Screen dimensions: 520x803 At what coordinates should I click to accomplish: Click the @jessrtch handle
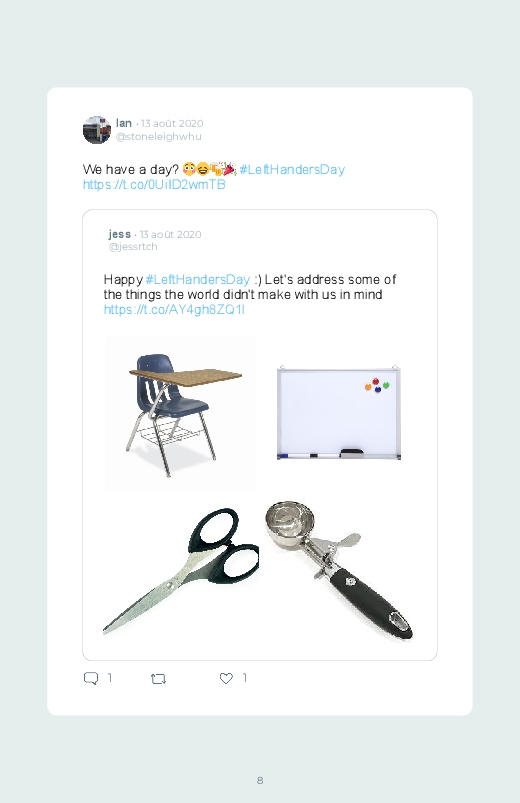point(133,247)
